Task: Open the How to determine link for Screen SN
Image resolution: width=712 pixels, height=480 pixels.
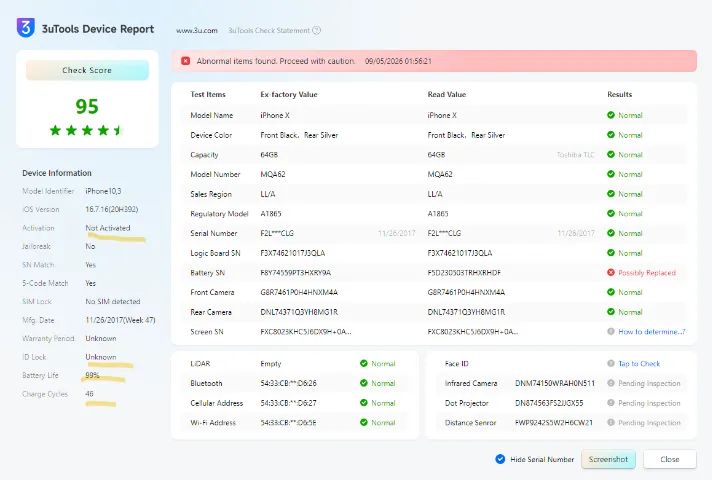Action: coord(652,332)
